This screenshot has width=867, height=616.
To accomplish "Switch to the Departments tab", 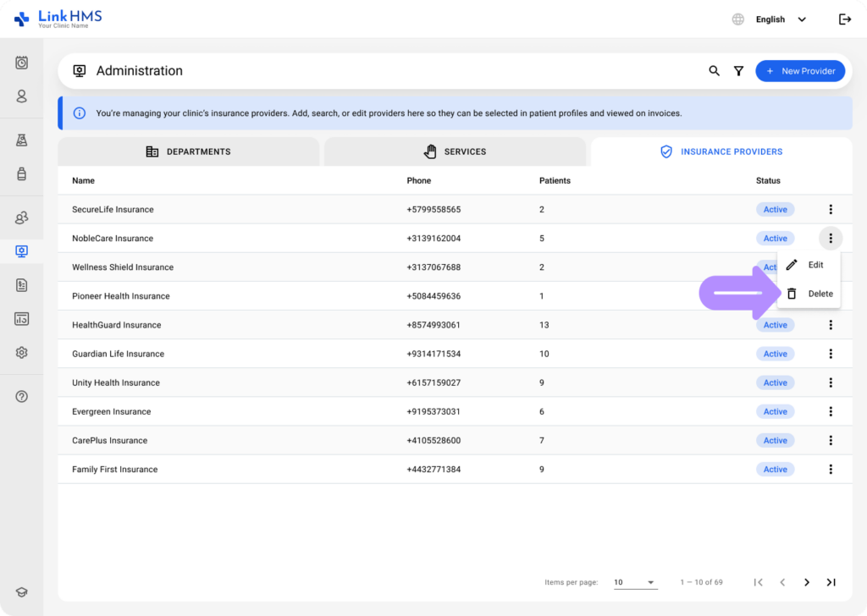I will pos(189,151).
